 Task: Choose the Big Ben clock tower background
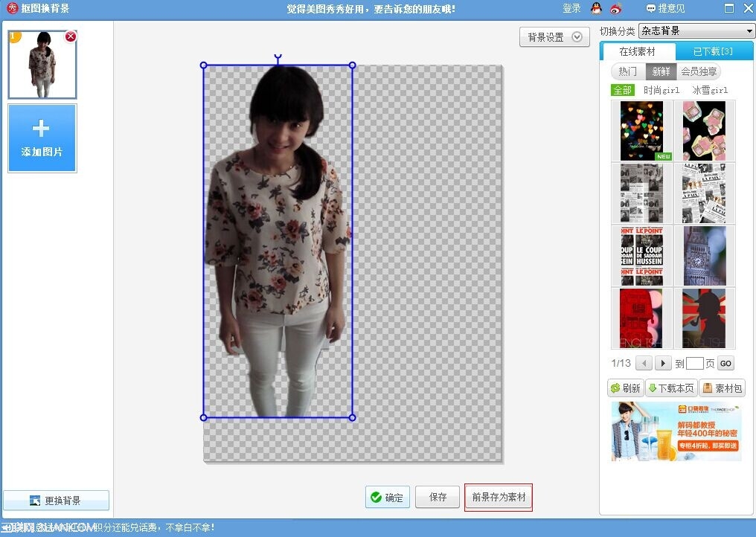tap(705, 256)
